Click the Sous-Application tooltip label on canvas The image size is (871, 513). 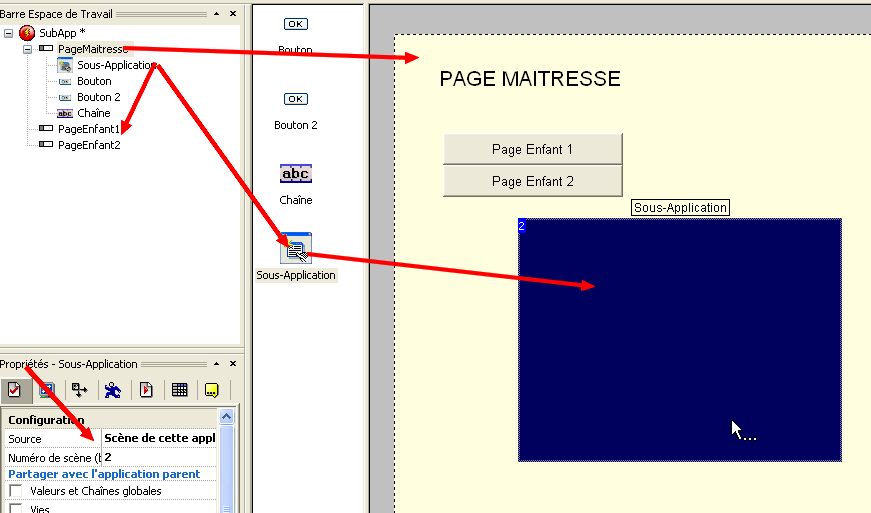[x=680, y=208]
